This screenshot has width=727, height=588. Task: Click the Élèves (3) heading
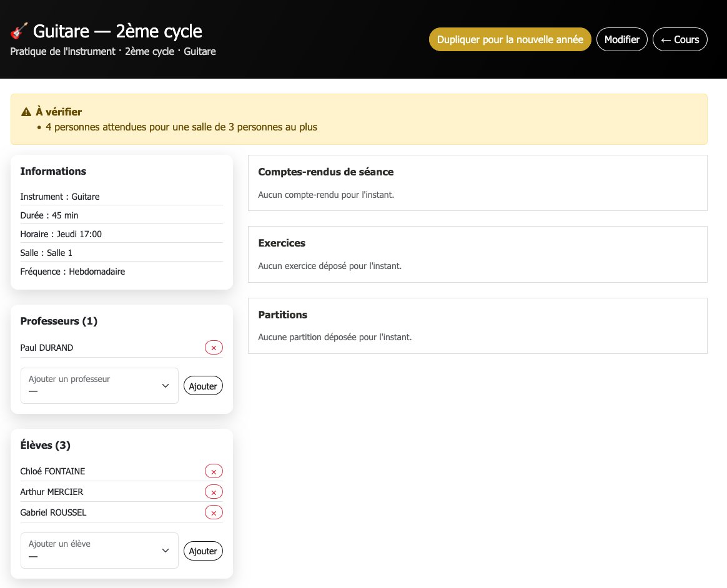[x=46, y=445]
